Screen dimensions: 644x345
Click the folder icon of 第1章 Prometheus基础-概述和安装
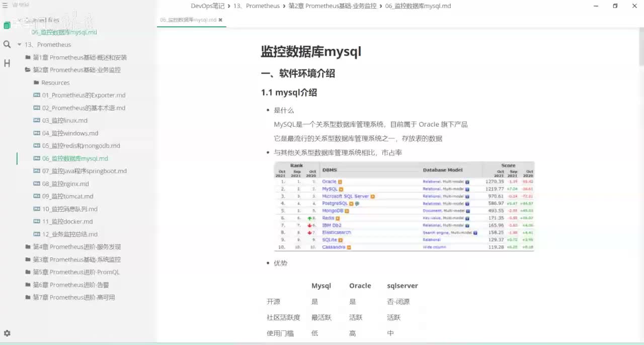click(28, 57)
